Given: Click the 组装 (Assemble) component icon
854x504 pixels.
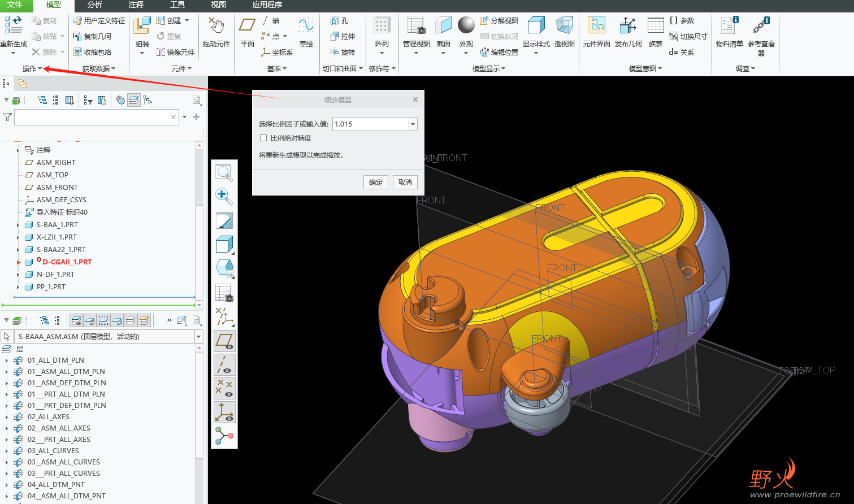Looking at the screenshot, I should click(142, 25).
